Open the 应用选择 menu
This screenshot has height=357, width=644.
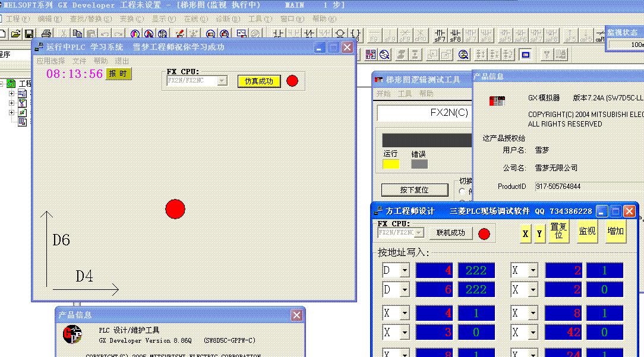(x=50, y=61)
